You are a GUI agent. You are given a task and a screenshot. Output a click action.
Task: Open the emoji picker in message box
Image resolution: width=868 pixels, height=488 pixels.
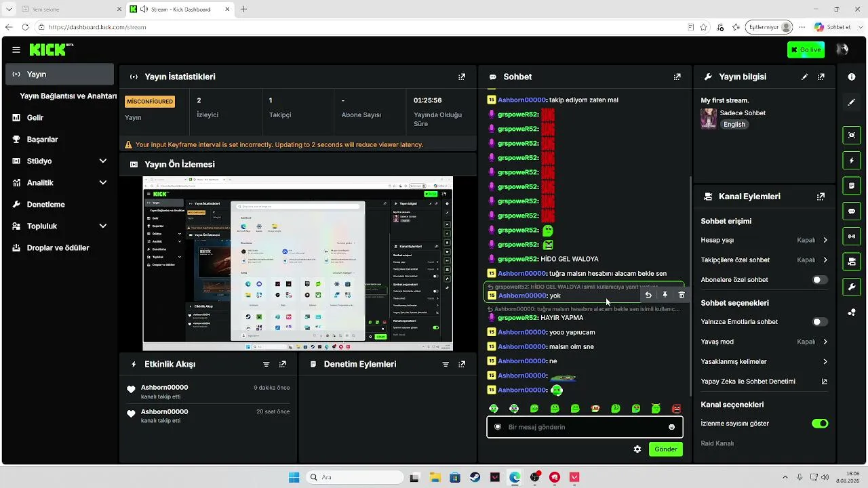point(672,427)
